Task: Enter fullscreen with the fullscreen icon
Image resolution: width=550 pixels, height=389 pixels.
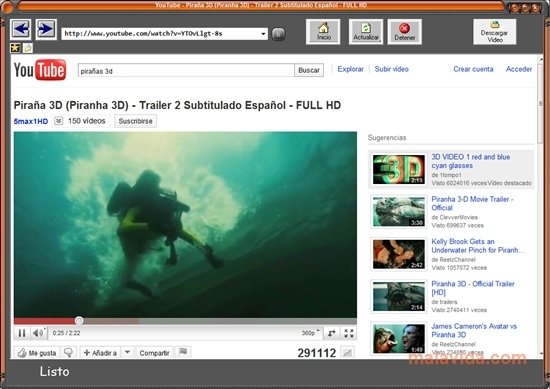Action: coord(349,333)
